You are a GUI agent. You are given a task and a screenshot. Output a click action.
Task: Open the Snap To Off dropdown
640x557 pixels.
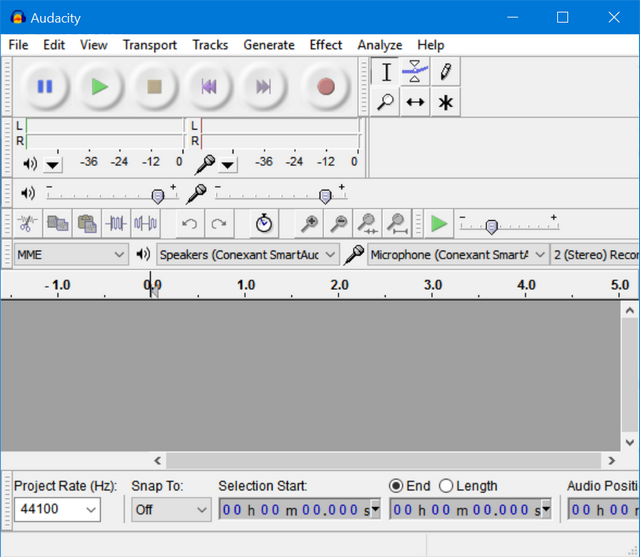pyautogui.click(x=171, y=510)
